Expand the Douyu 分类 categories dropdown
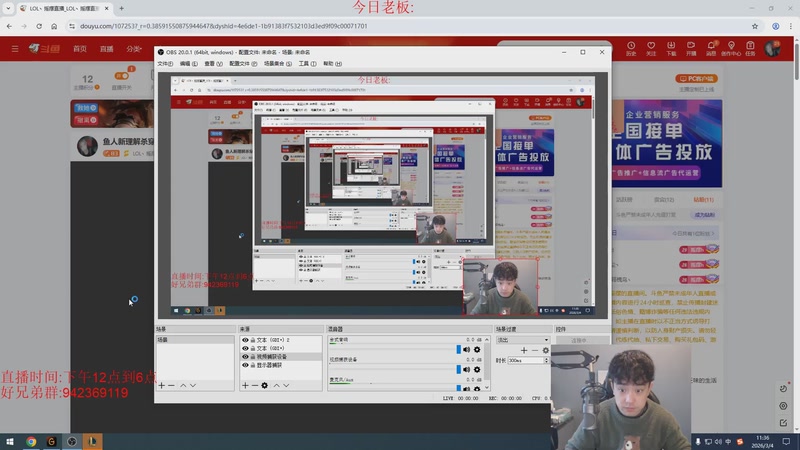 pyautogui.click(x=134, y=48)
